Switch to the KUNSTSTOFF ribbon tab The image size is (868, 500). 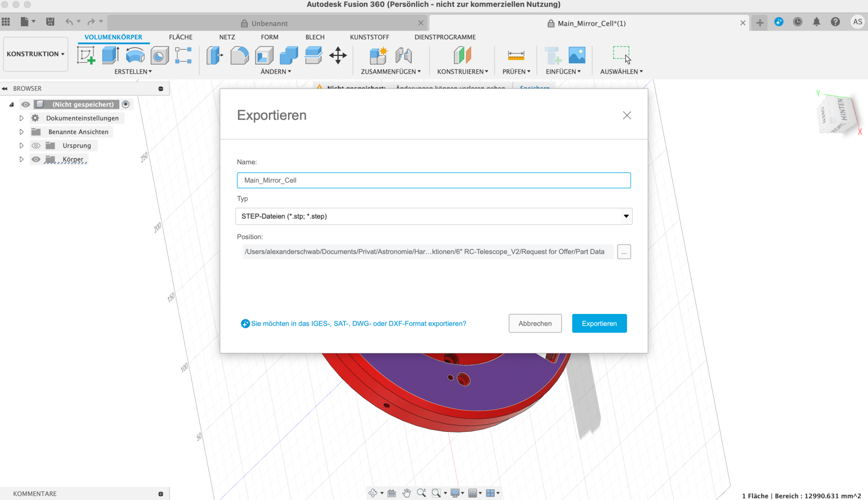coord(369,37)
